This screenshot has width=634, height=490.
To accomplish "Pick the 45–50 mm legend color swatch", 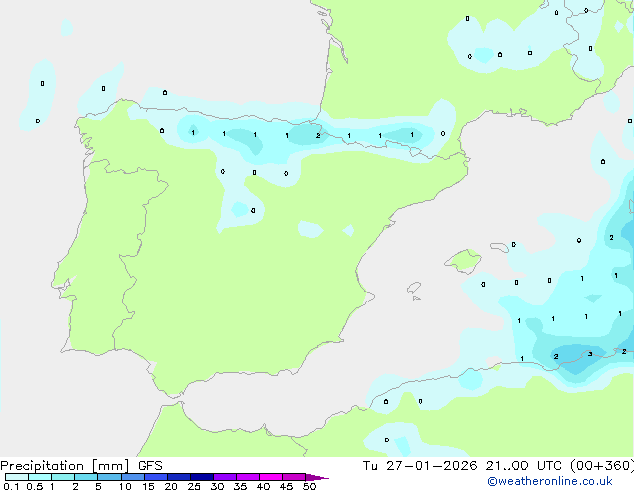I will coord(294,477).
